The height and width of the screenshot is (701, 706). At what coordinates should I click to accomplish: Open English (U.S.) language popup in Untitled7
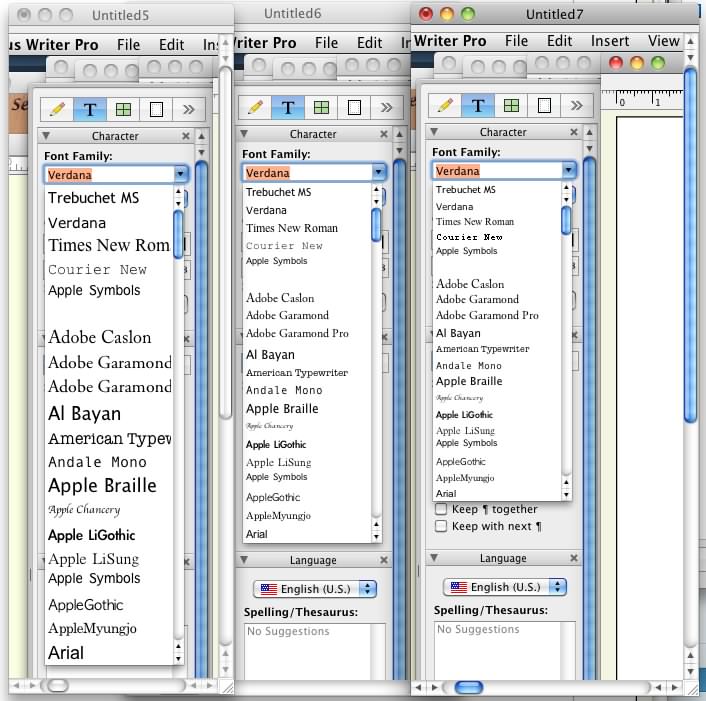point(505,587)
